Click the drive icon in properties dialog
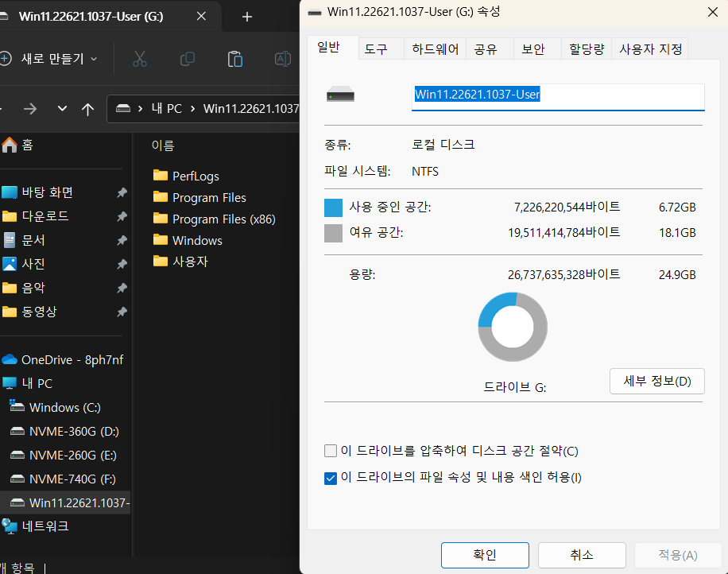The height and width of the screenshot is (574, 728). point(340,95)
